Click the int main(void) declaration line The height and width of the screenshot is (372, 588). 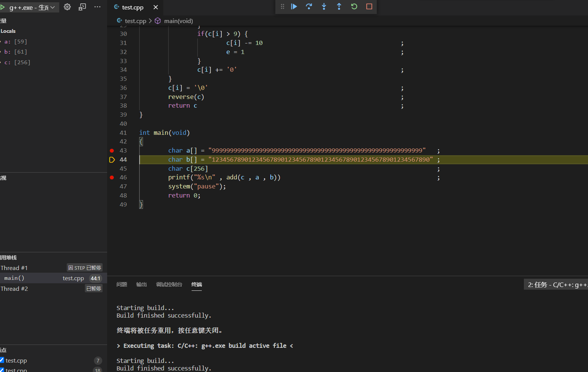pyautogui.click(x=164, y=133)
